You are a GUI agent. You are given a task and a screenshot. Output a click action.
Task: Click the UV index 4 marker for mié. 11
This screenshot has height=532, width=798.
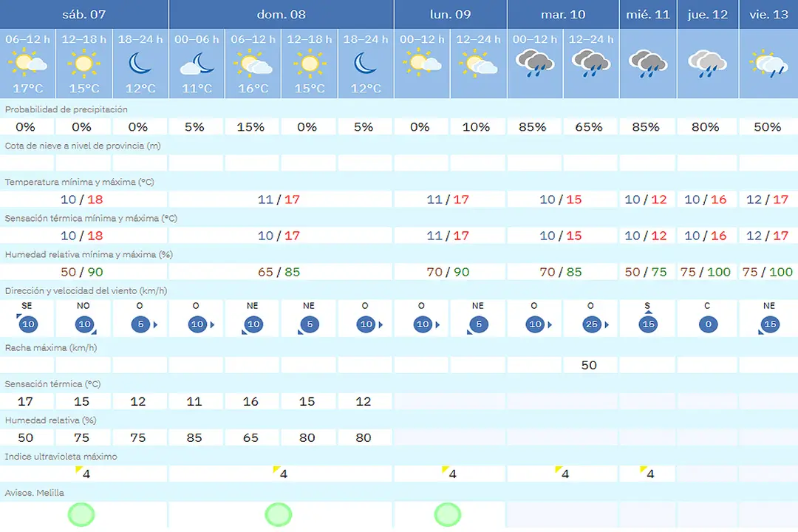tap(647, 473)
